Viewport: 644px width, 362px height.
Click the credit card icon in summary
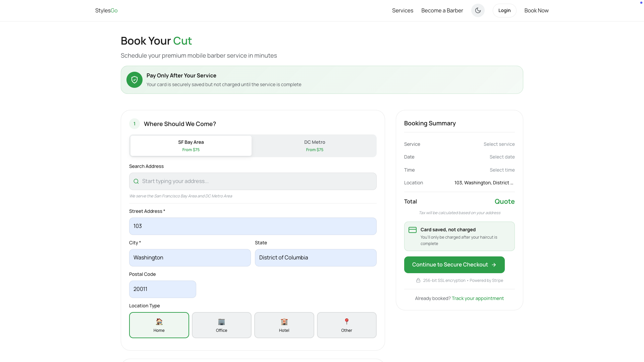413,230
